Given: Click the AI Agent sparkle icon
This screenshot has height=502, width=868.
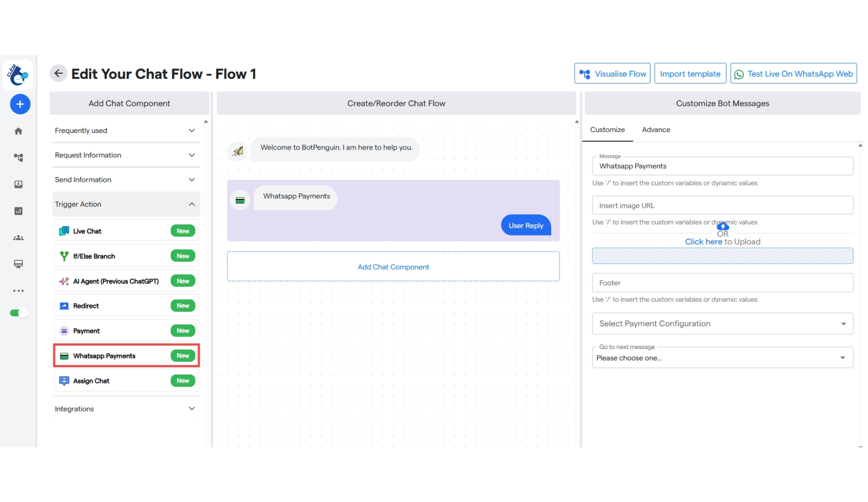Looking at the screenshot, I should (x=64, y=281).
